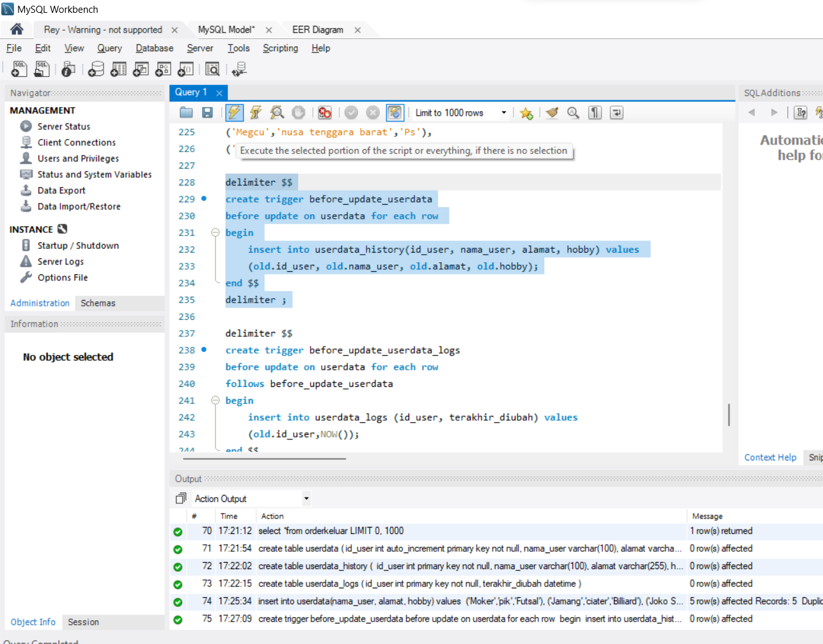Click the editor vertical scrollbar thumb
Viewport: 823px width, 644px height.
pos(728,414)
